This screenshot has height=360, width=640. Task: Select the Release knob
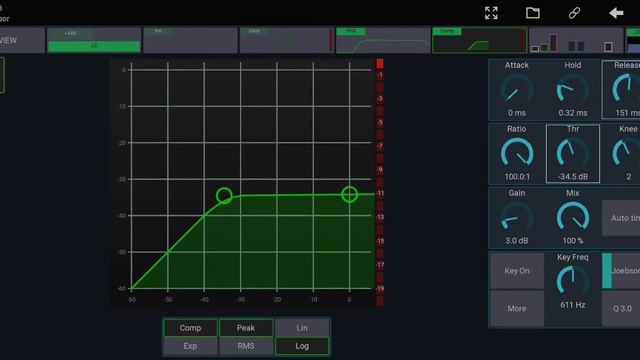click(626, 89)
